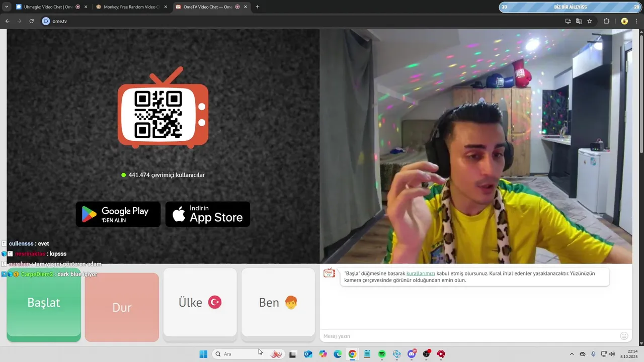Image resolution: width=644 pixels, height=362 pixels.
Task: Open the Chrome profile avatar
Action: (x=624, y=21)
